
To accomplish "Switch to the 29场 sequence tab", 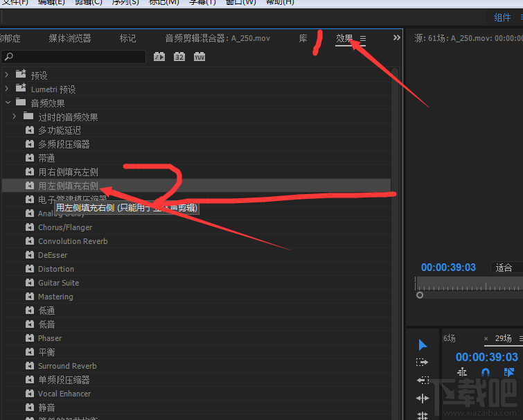I will [504, 339].
